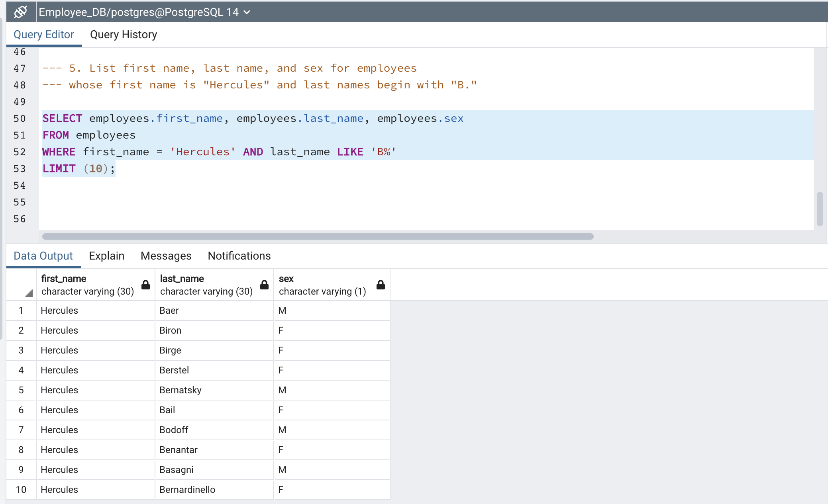Open the Employee_DB connection dropdown
The height and width of the screenshot is (504, 828).
coord(145,12)
